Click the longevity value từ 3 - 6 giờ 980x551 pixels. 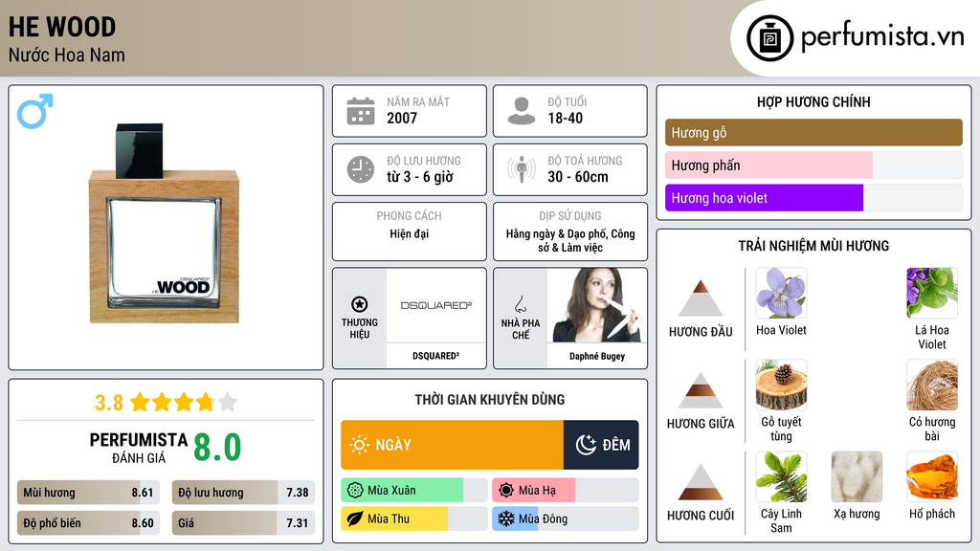coord(419,177)
